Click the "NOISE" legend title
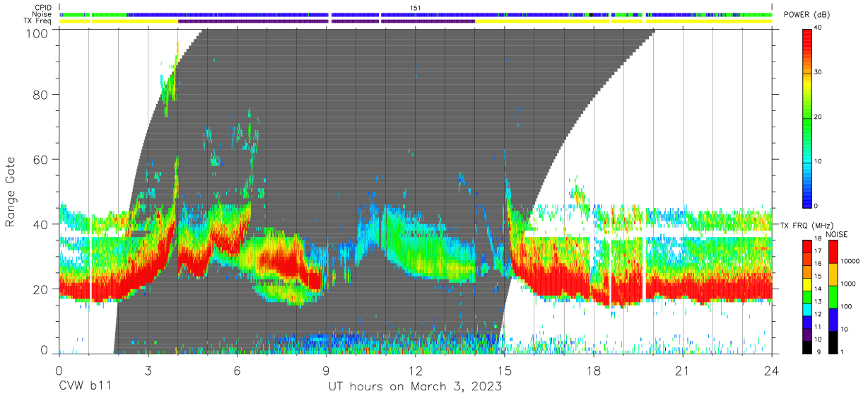 click(x=836, y=234)
